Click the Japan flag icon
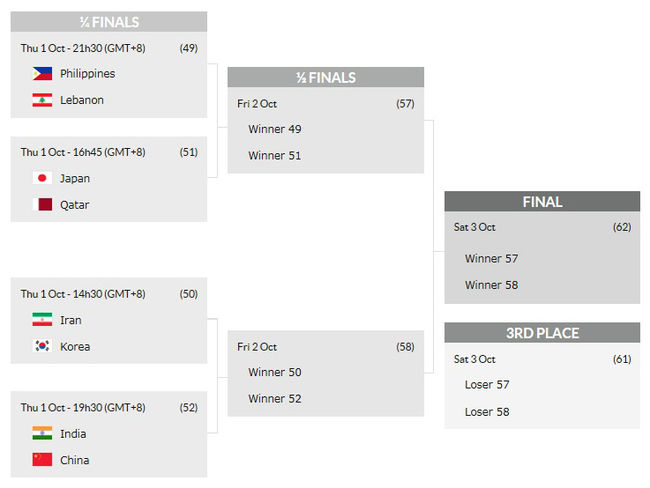The image size is (650, 488). click(42, 178)
